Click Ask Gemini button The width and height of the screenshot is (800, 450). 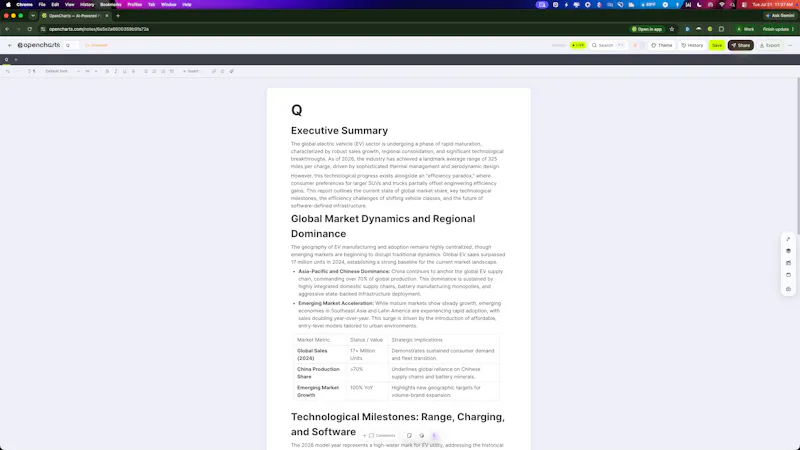click(780, 16)
